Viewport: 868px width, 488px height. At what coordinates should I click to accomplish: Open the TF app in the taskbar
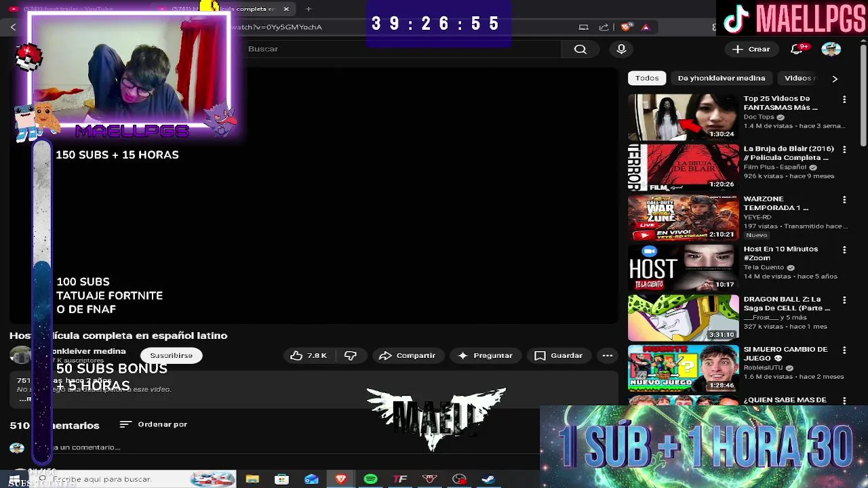[x=400, y=479]
